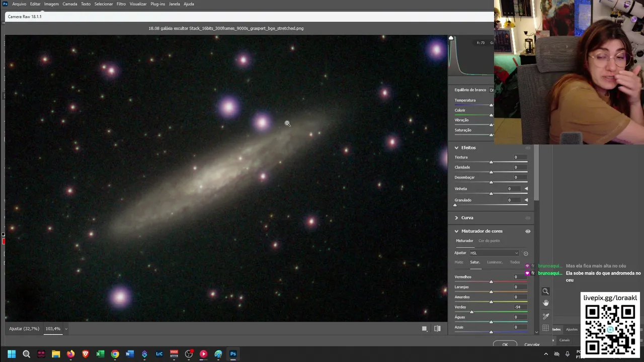The width and height of the screenshot is (644, 362).
Task: Click the Photoshop logo in menu bar
Action: coord(5,4)
